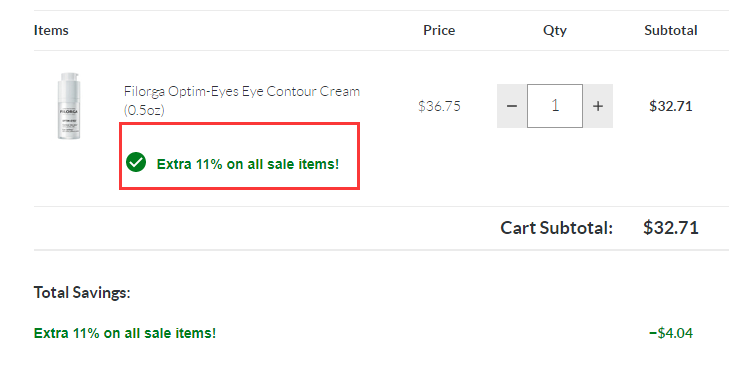Increase quantity with the plus button
729x369 pixels.
point(598,106)
